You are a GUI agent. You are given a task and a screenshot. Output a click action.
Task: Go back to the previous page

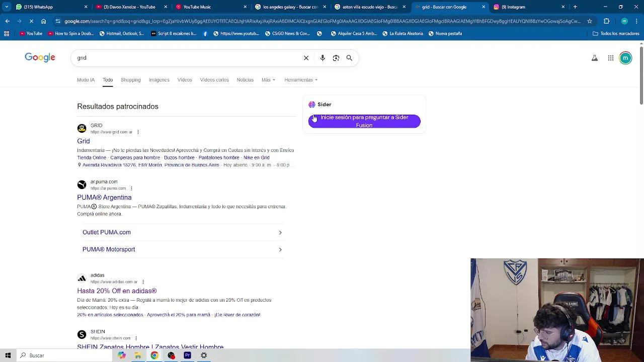point(7,21)
